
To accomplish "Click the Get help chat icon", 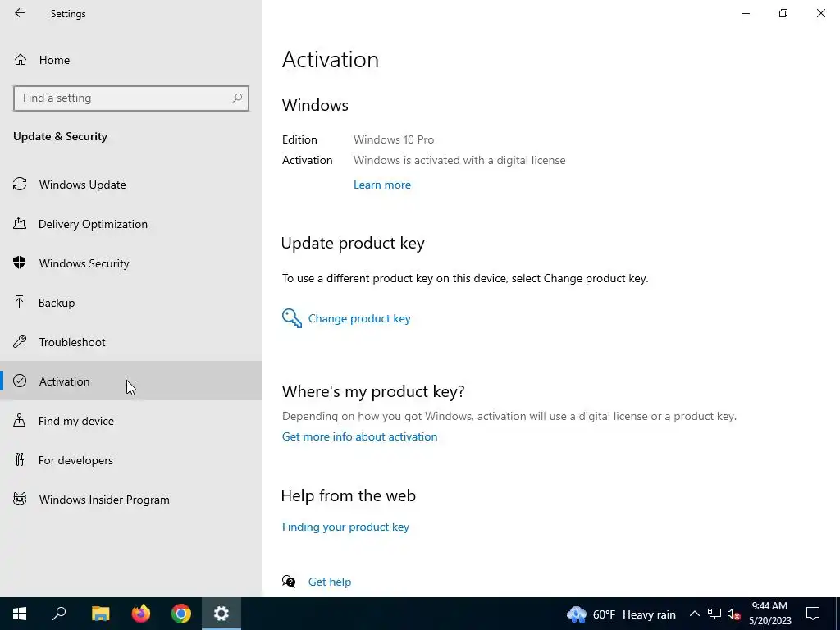I will tap(289, 582).
